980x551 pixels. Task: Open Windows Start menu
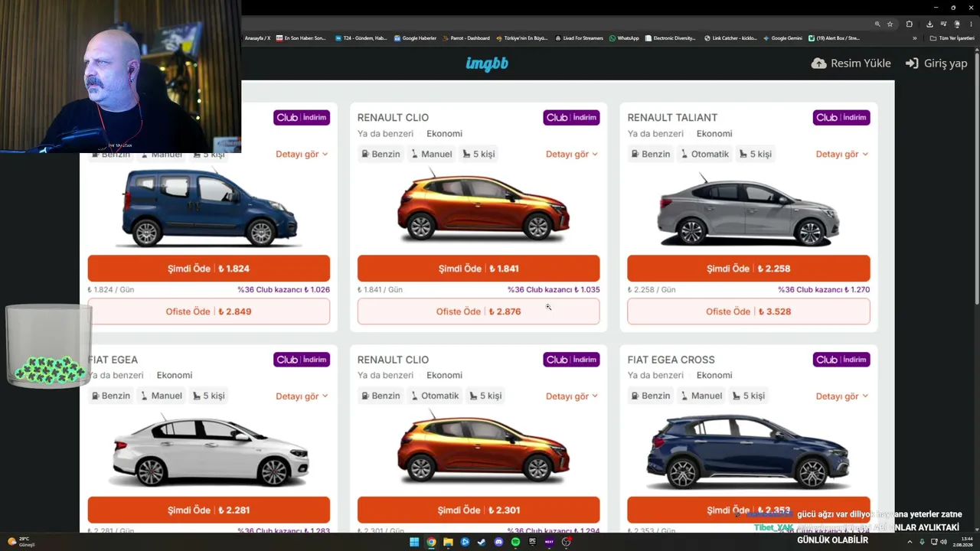[x=414, y=542]
